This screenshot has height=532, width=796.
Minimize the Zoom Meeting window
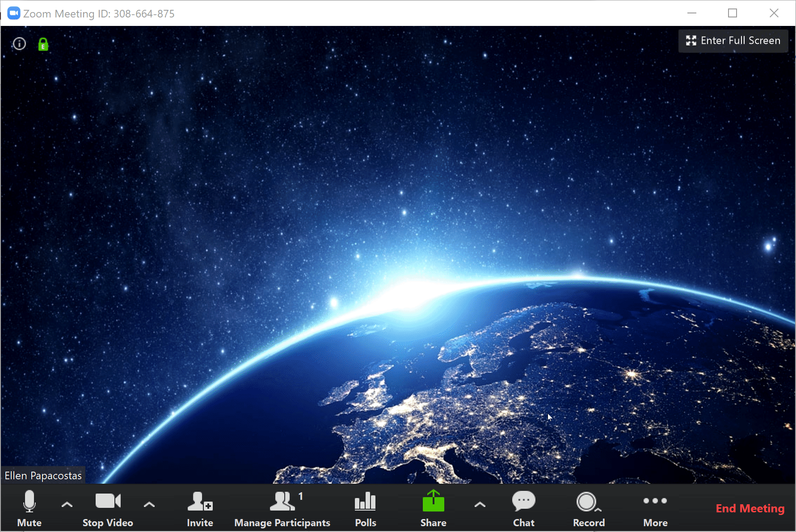click(692, 13)
